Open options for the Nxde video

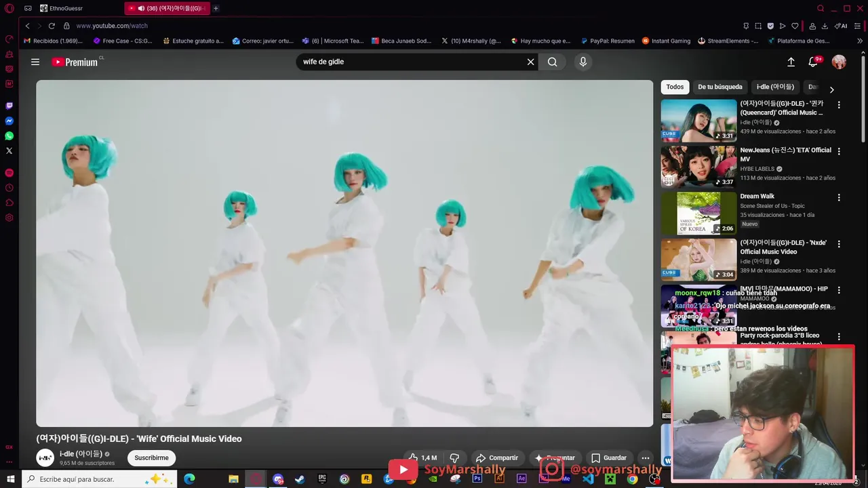click(839, 244)
